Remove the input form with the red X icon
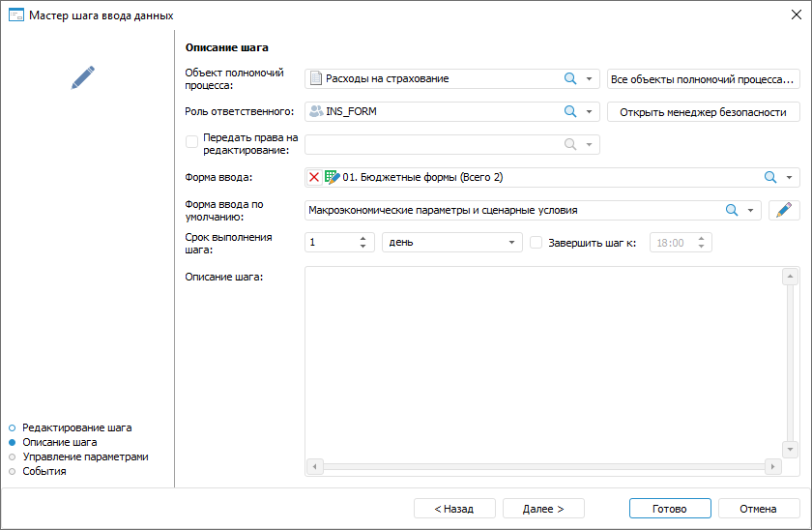Image resolution: width=812 pixels, height=530 pixels. tap(314, 177)
